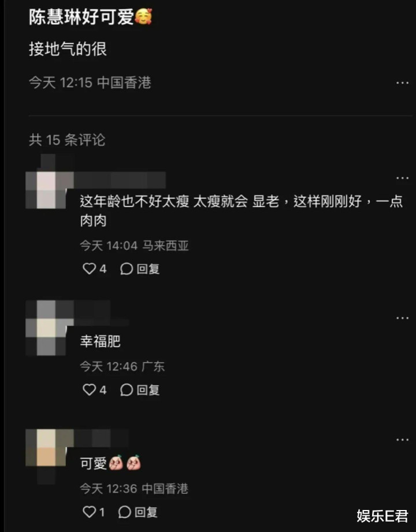Screen dimensions: 416x532
Task: Click 回复 text under the 12:36 comment
Action: [146, 512]
